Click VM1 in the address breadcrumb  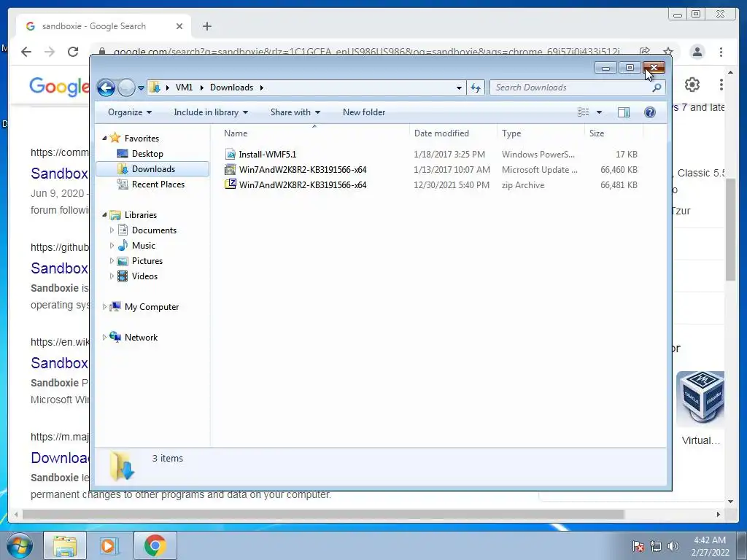coord(184,87)
